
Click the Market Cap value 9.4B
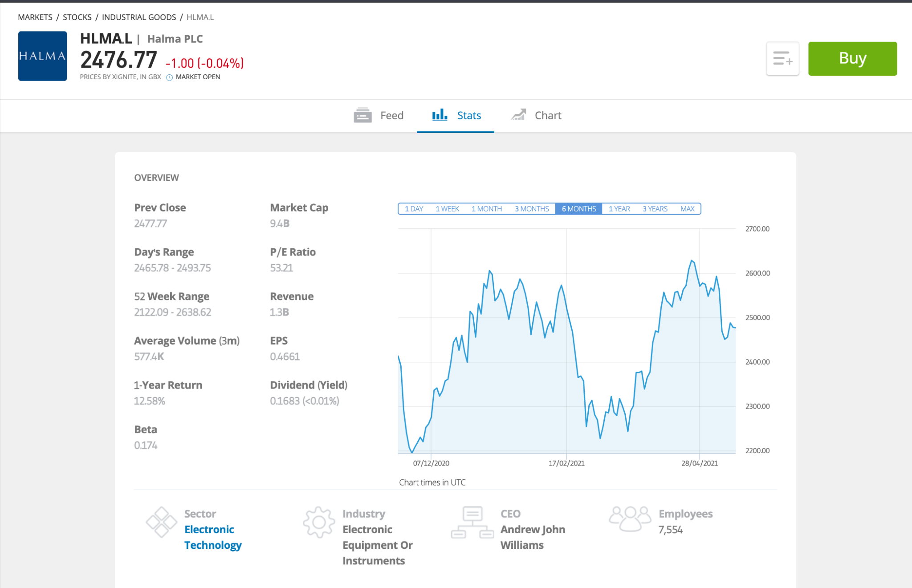[x=280, y=223]
